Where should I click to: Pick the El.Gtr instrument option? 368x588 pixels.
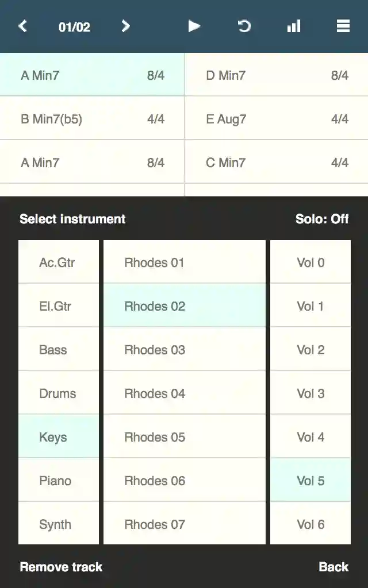[58, 306]
